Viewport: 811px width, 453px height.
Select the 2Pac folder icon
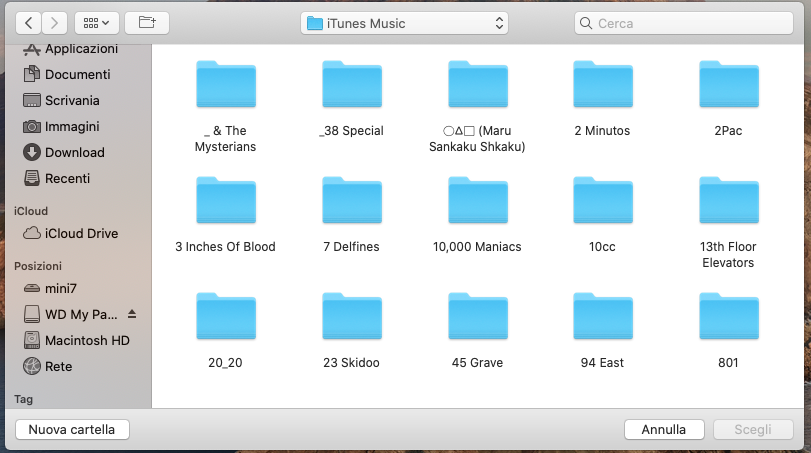(x=729, y=84)
